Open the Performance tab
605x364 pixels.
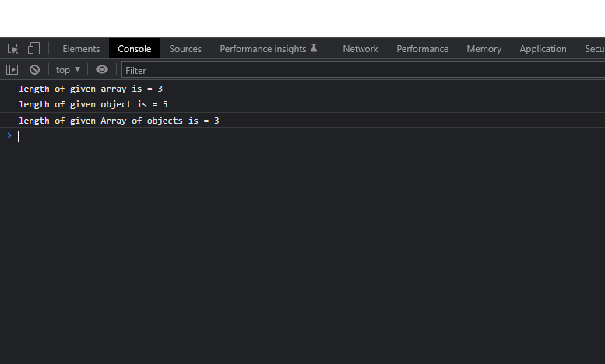click(423, 49)
